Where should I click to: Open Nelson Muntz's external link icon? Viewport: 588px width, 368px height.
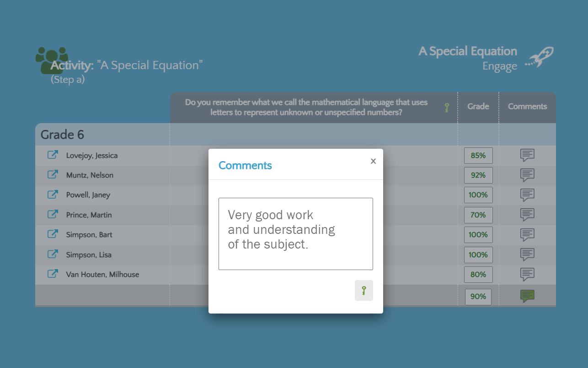click(53, 175)
